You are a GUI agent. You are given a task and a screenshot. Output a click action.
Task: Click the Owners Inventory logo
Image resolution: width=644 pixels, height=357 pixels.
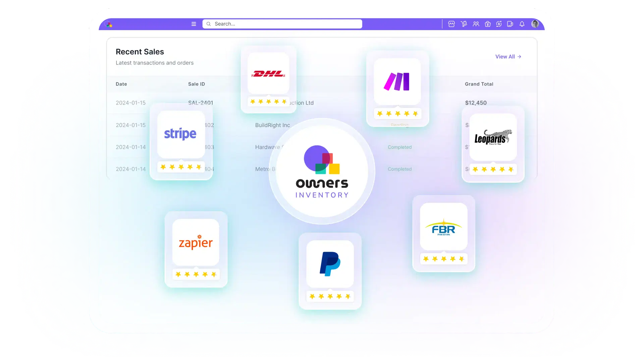(322, 171)
